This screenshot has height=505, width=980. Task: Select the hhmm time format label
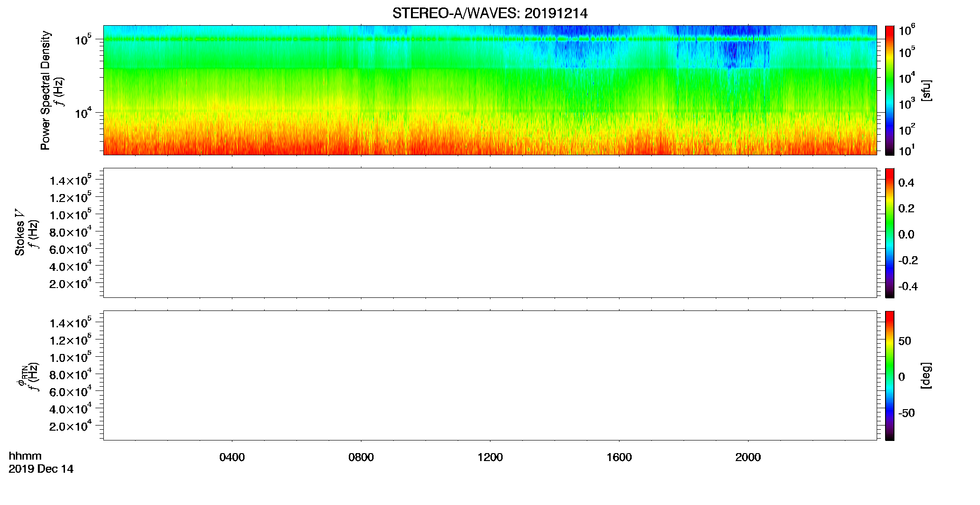click(x=25, y=456)
